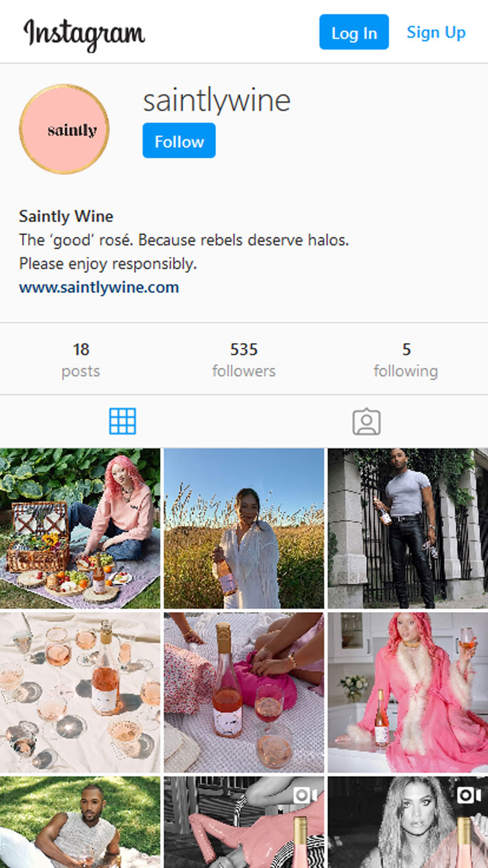Screen dimensions: 488x868
Task: Open the www.saintlywine.com link
Action: [x=99, y=287]
